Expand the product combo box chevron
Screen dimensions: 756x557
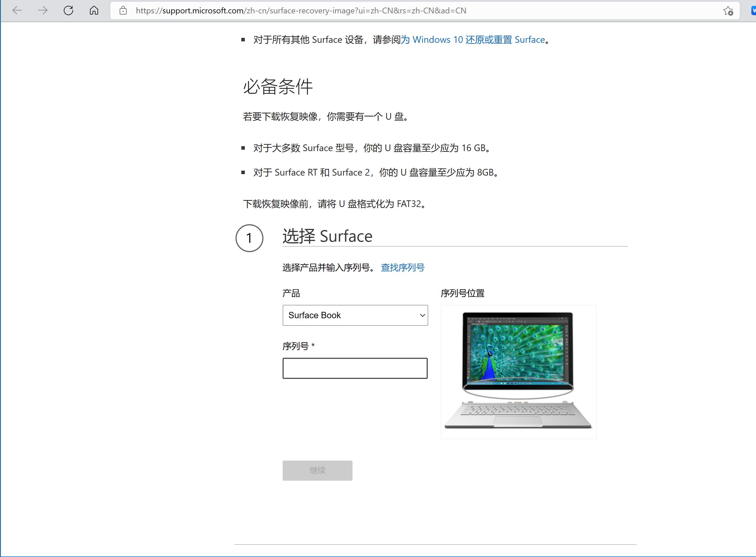[x=422, y=315]
